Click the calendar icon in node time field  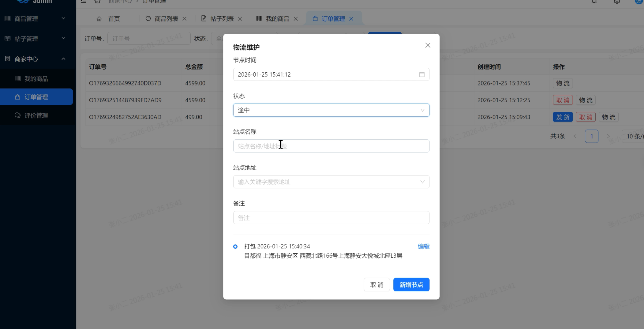point(422,74)
